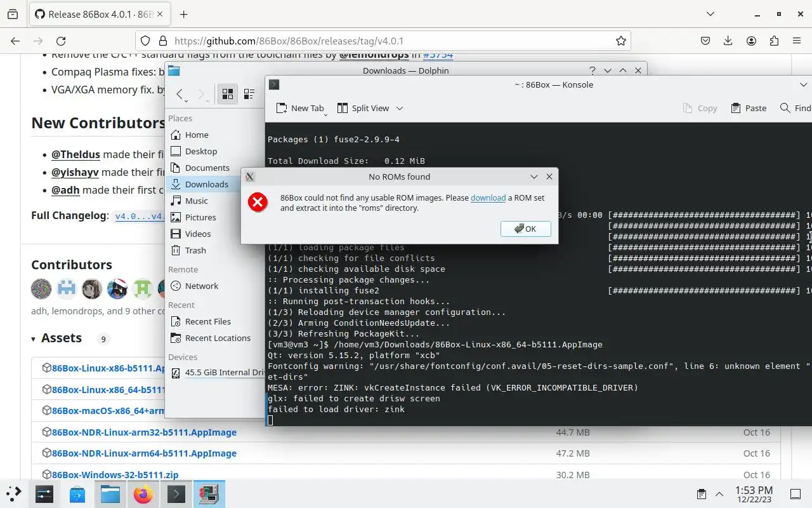Click Paste in the Konsole toolbar
The width and height of the screenshot is (812, 508).
coord(749,108)
